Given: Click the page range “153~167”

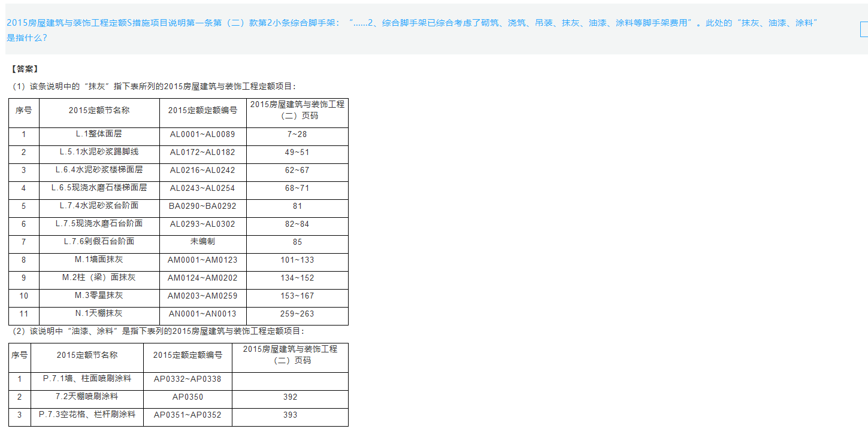Looking at the screenshot, I should pos(297,296).
